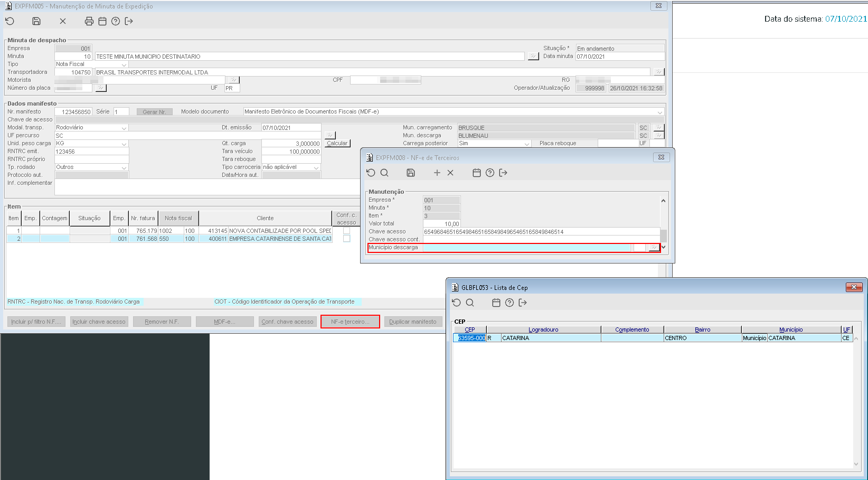Open help in the EXPFM005 toolbar
Viewport: 868px width, 480px height.
116,21
